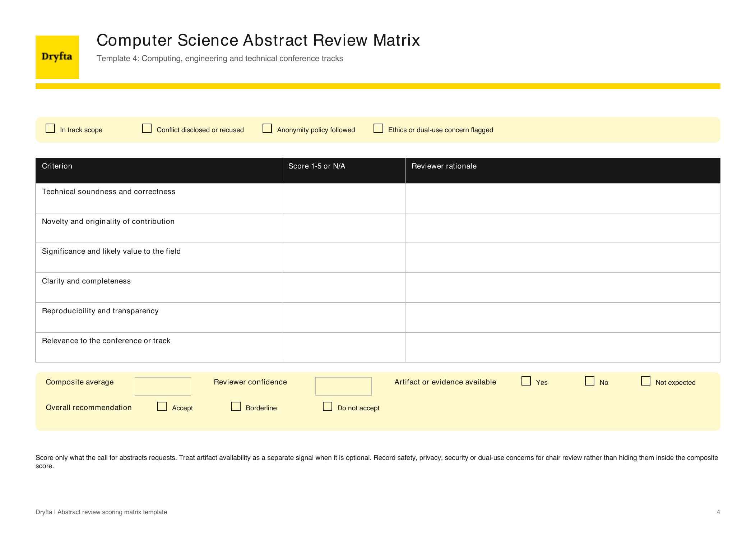Click score cell for Reproducibility and transparency
This screenshot has width=756, height=535.
click(344, 318)
